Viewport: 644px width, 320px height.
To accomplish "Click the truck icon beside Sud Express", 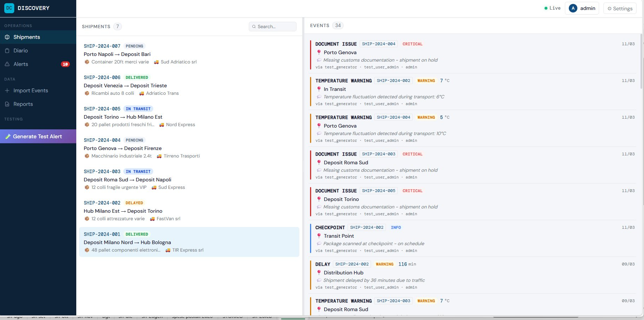I will point(154,187).
